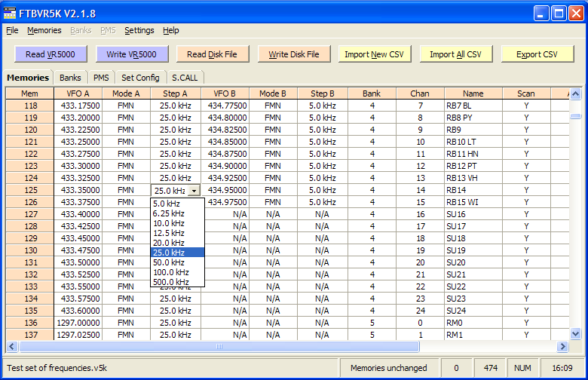Click the horizontal scrollbar right arrow
The width and height of the screenshot is (588, 380).
562,347
